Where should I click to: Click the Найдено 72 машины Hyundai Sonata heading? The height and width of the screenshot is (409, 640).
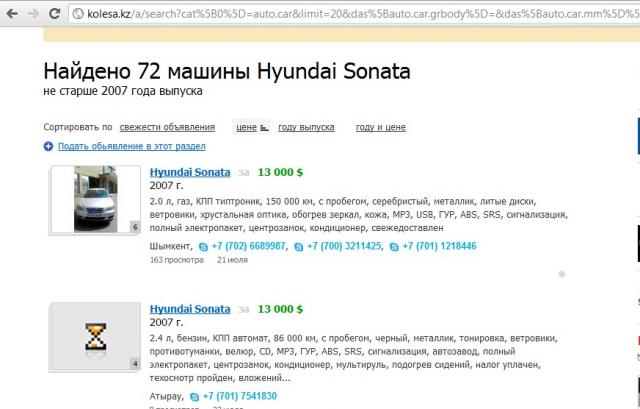coord(227,71)
